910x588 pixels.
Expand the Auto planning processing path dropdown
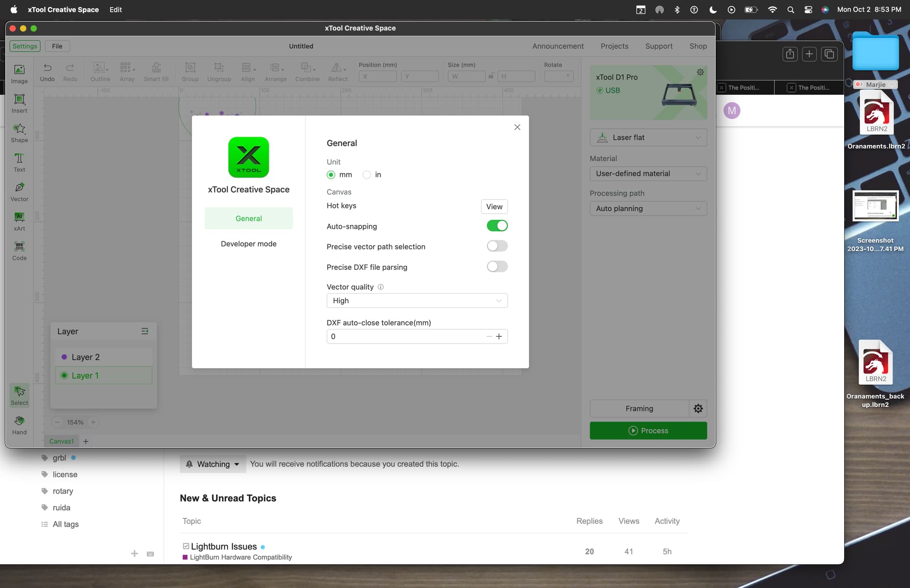(x=648, y=208)
